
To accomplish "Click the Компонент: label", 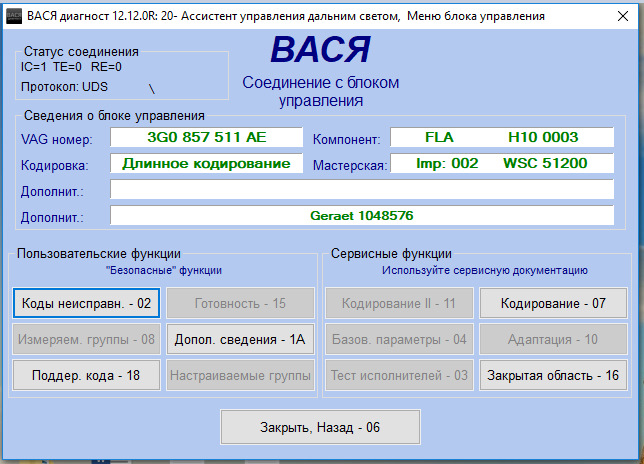I will point(347,140).
